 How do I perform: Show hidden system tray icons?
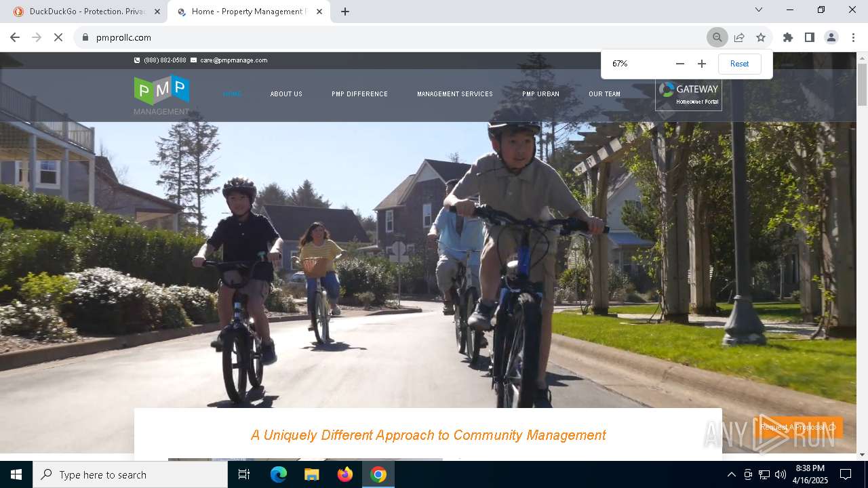(731, 474)
